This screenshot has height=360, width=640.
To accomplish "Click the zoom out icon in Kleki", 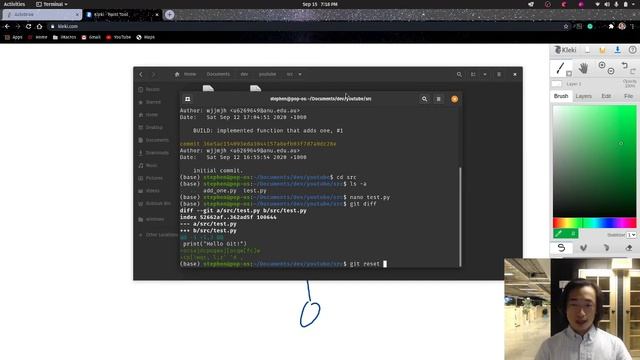I will coord(611,71).
